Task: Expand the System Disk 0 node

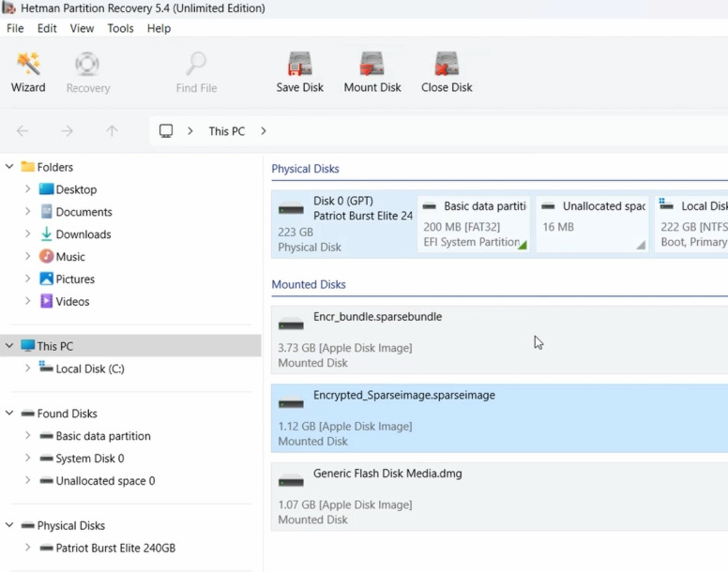Action: coord(27,458)
